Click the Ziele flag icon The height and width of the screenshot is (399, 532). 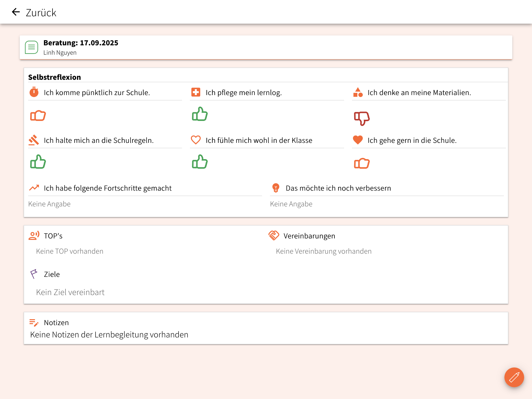[x=34, y=274]
